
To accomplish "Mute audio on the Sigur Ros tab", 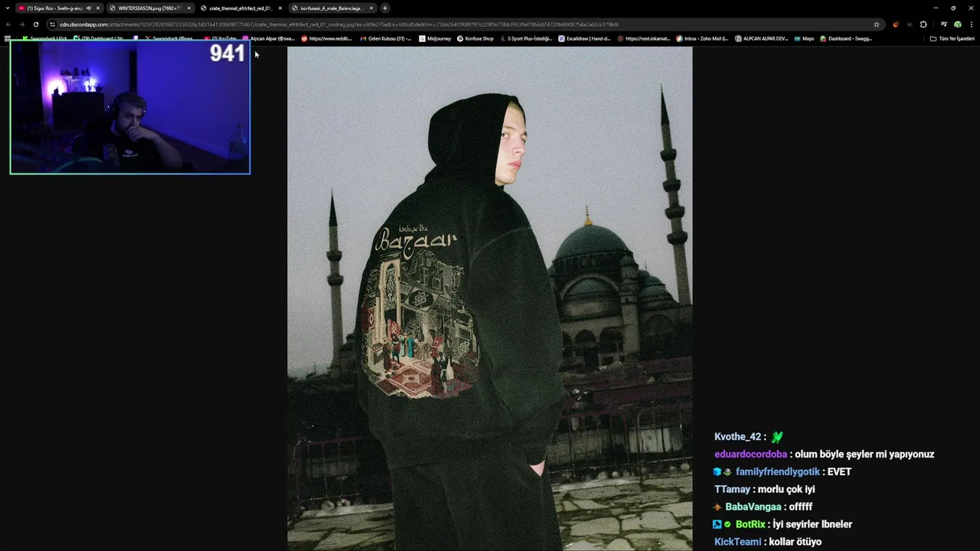I will pos(89,8).
